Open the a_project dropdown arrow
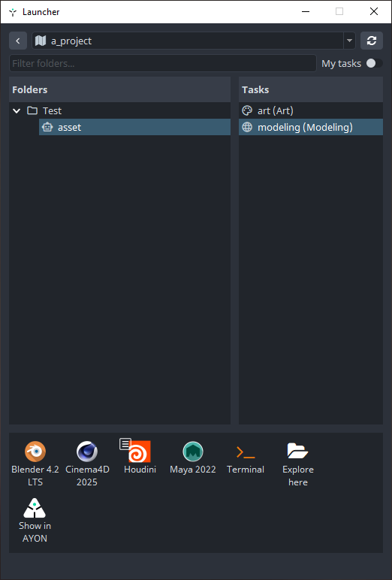This screenshot has width=392, height=580. pos(349,41)
